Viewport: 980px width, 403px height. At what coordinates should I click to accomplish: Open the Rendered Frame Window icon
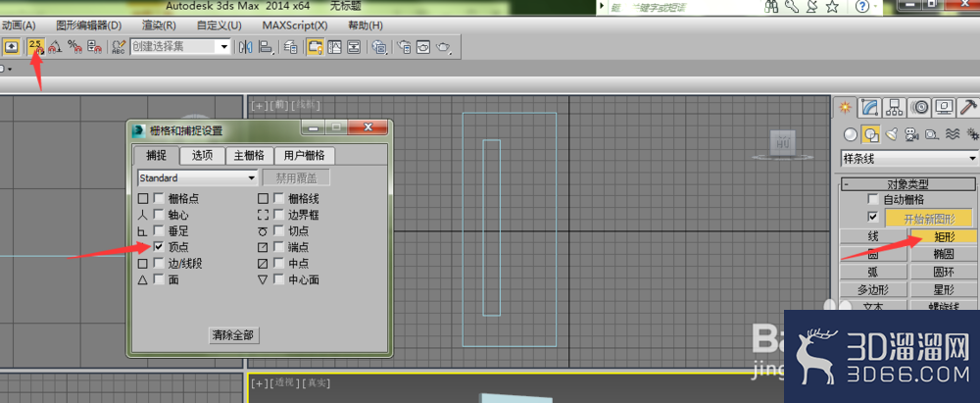point(423,47)
